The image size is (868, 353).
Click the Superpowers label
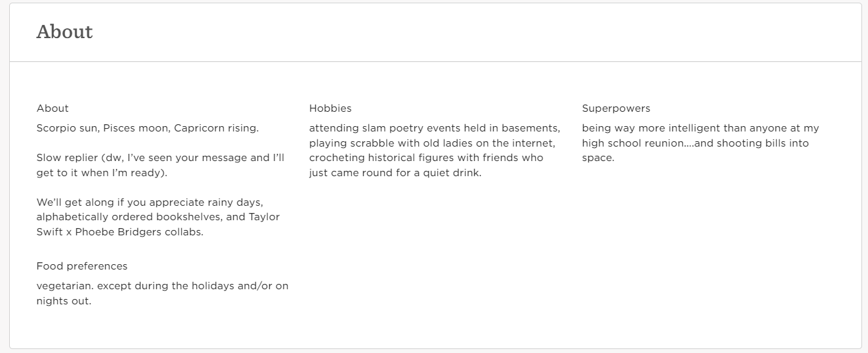tap(616, 108)
